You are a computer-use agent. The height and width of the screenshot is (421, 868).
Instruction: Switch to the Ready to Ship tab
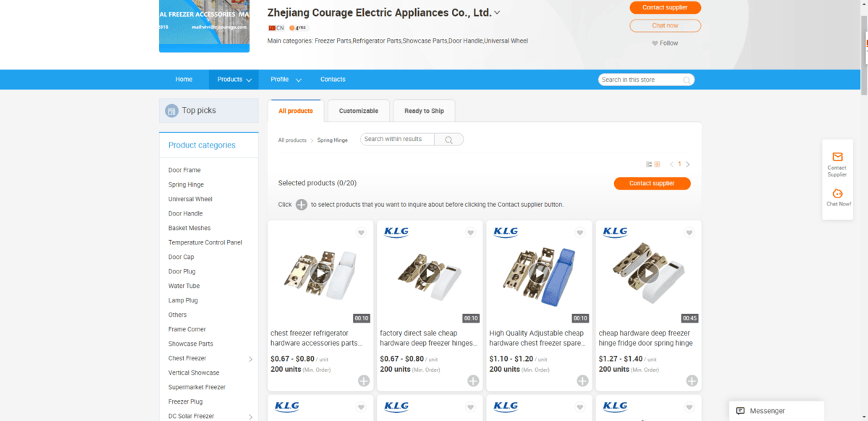(424, 111)
